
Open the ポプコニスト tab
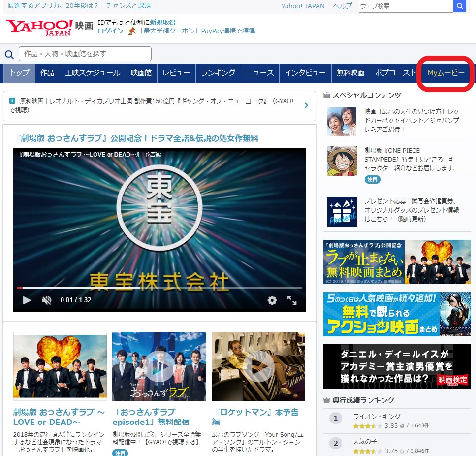[x=396, y=73]
